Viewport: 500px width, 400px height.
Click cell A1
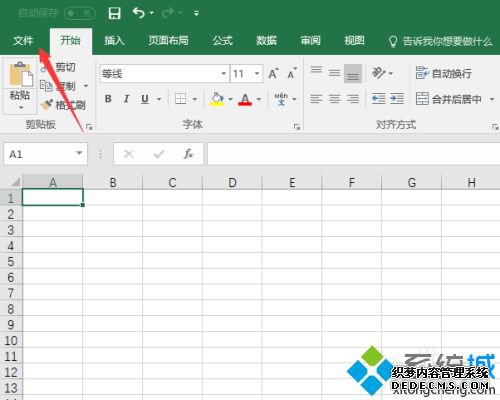coord(52,197)
